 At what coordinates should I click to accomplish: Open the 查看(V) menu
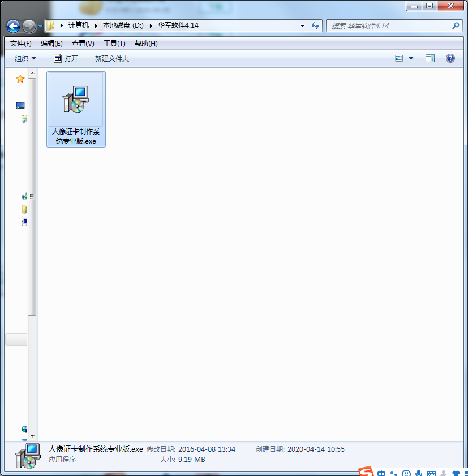[83, 44]
